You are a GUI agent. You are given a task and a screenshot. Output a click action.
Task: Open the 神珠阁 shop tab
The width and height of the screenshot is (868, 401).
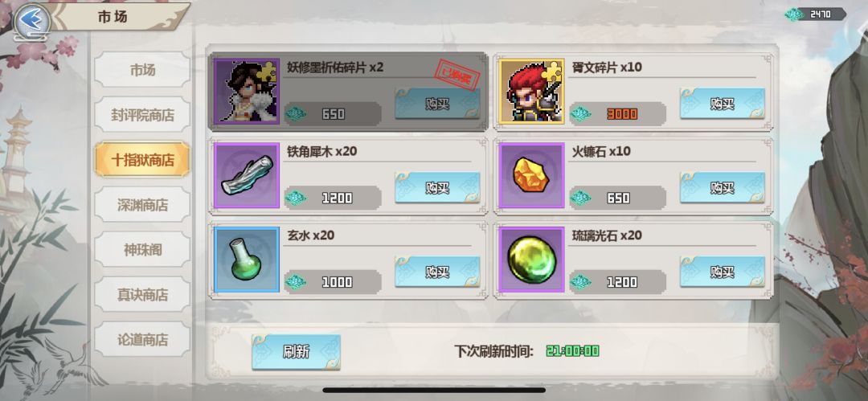click(x=142, y=249)
